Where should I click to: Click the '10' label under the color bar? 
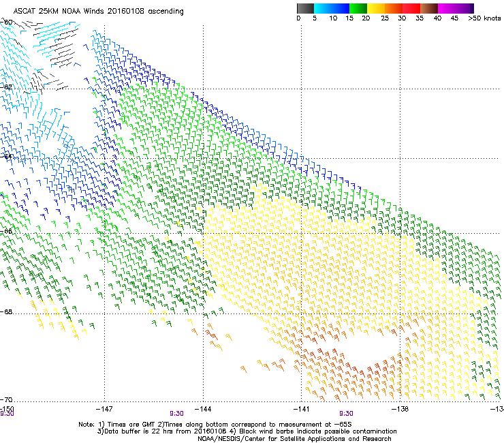tap(333, 18)
